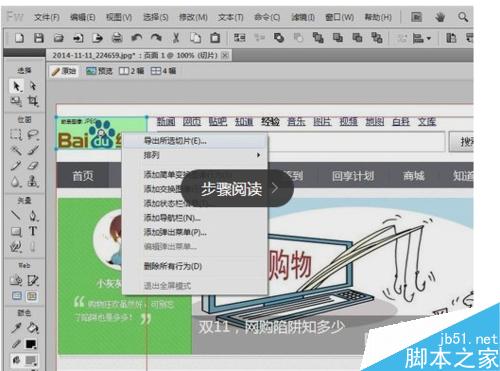Switch to the 2幅 split view
This screenshot has width=500, height=371.
click(132, 71)
